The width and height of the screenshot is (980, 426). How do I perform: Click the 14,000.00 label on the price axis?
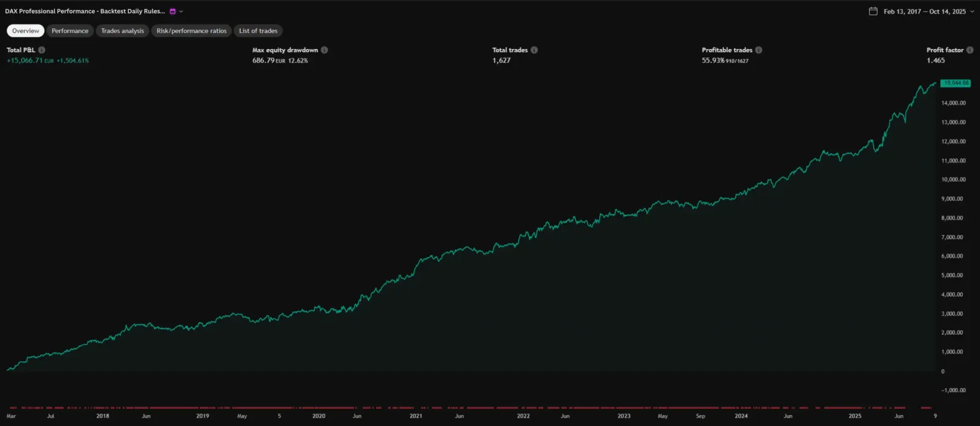[954, 103]
